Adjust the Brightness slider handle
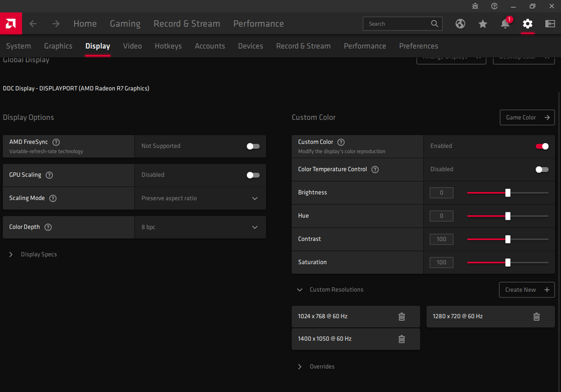 pyautogui.click(x=508, y=193)
